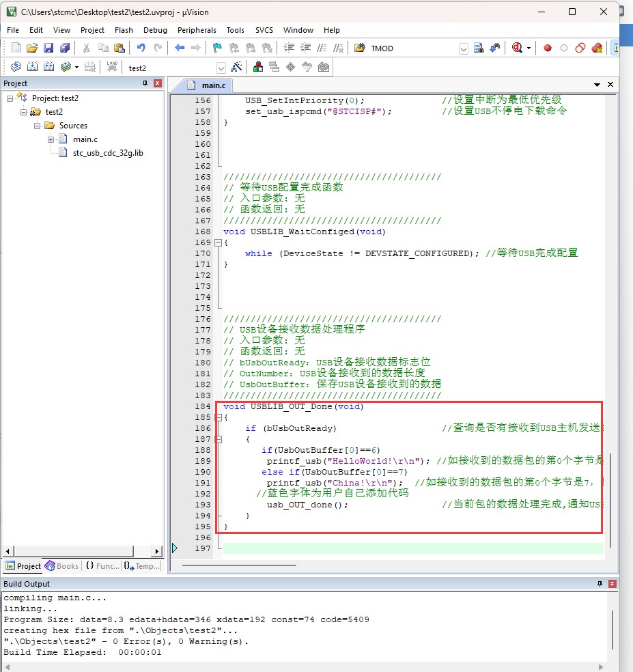Switch to the main.c editor tab
This screenshot has height=672, width=633.
pyautogui.click(x=209, y=85)
